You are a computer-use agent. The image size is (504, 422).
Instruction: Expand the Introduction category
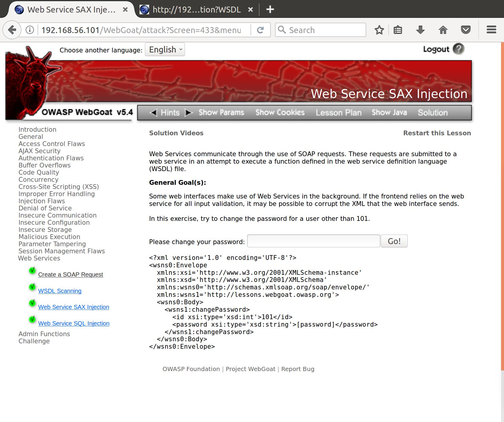coord(37,130)
